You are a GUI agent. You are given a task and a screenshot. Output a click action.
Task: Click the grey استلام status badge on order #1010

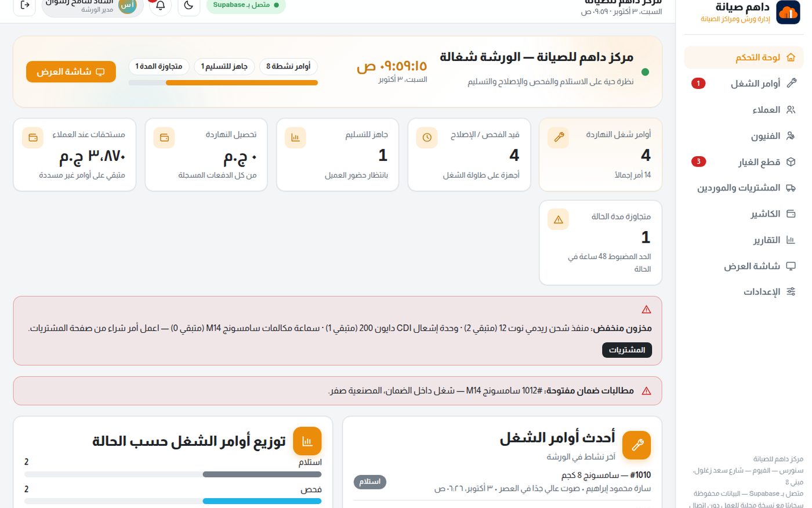[x=370, y=482]
